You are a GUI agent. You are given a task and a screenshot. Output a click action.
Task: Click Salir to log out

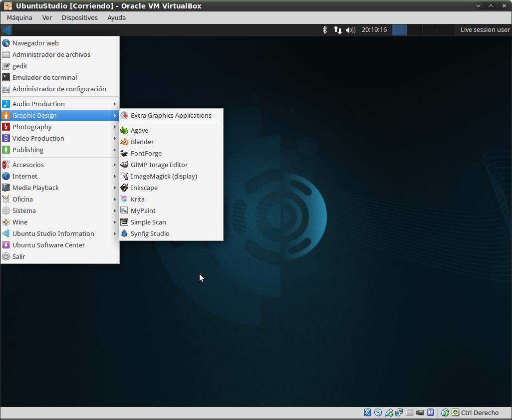click(x=18, y=256)
